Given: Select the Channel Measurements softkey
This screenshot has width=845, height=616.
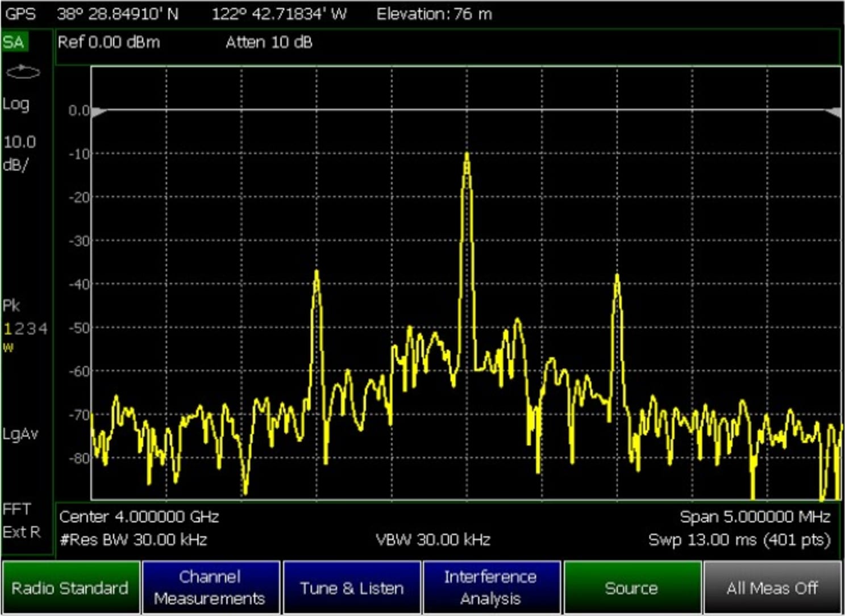Looking at the screenshot, I should coord(211,588).
